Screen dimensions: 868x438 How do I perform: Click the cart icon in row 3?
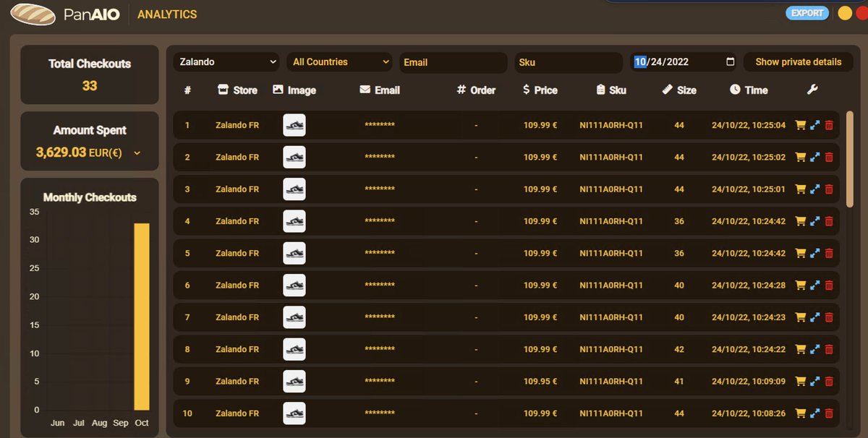coord(800,189)
